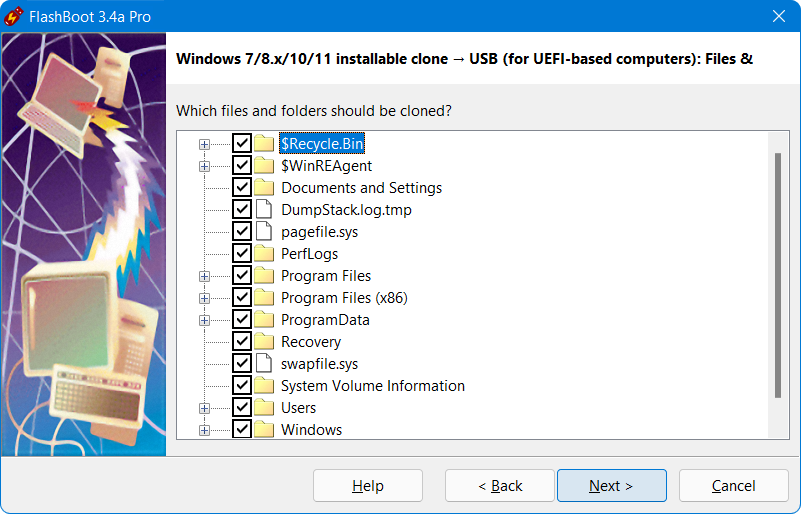The width and height of the screenshot is (801, 514).
Task: Expand the $WinREAgent tree node
Action: [x=204, y=165]
